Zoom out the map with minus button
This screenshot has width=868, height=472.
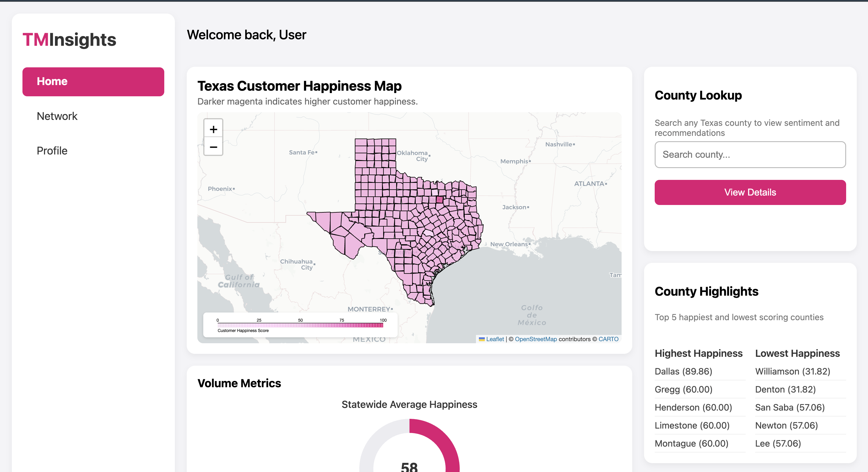(x=213, y=147)
